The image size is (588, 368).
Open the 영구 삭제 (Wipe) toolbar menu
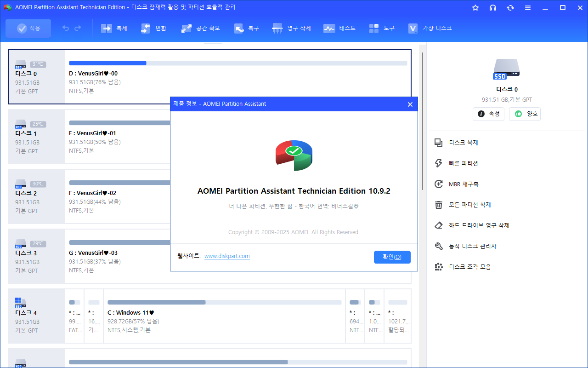(292, 29)
